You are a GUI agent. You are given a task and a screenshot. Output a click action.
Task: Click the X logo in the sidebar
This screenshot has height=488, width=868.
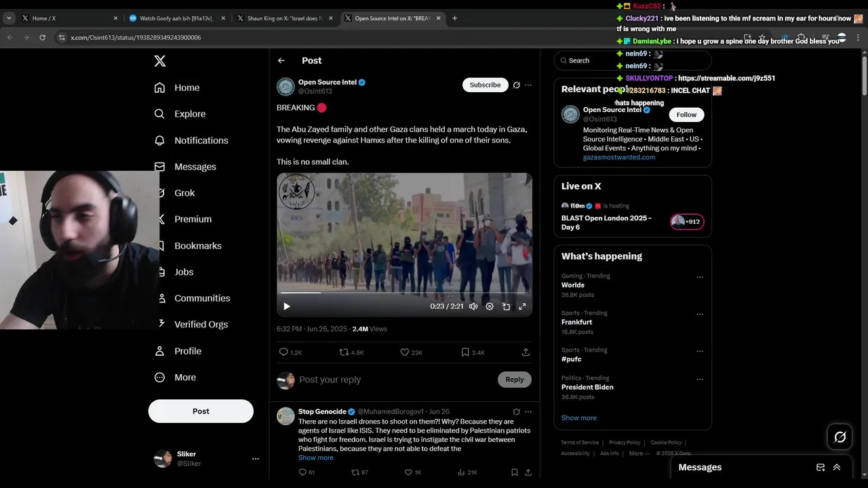click(x=160, y=61)
